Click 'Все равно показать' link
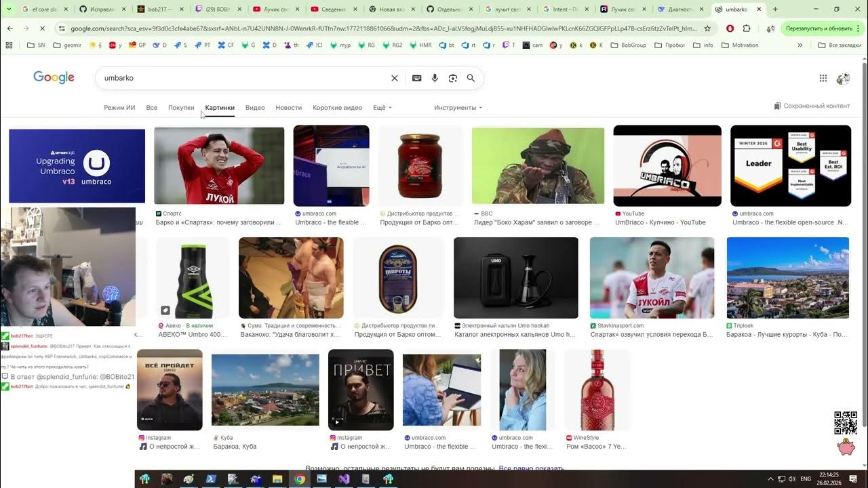The width and height of the screenshot is (868, 488). tap(532, 468)
